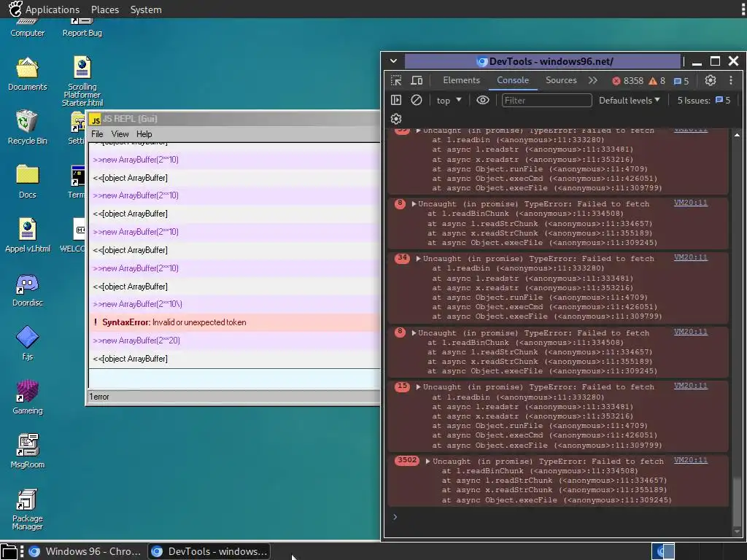747x560 pixels.
Task: Click the DevTools console scrollbar up arrow
Action: tap(737, 135)
